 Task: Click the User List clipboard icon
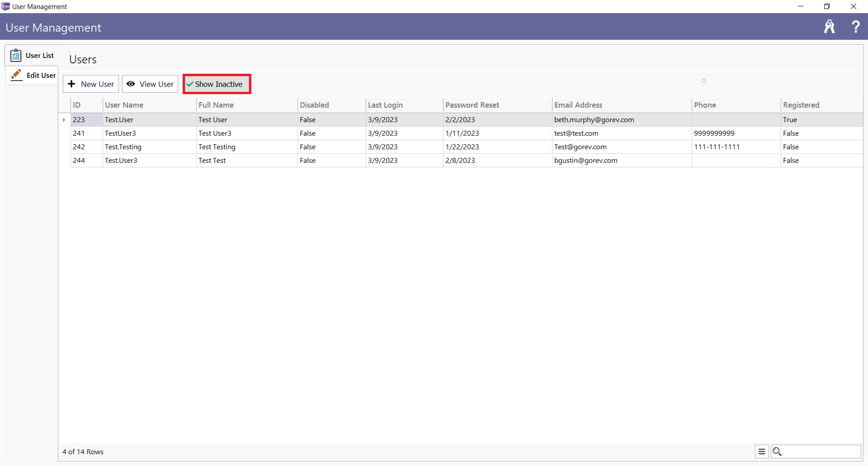tap(16, 55)
